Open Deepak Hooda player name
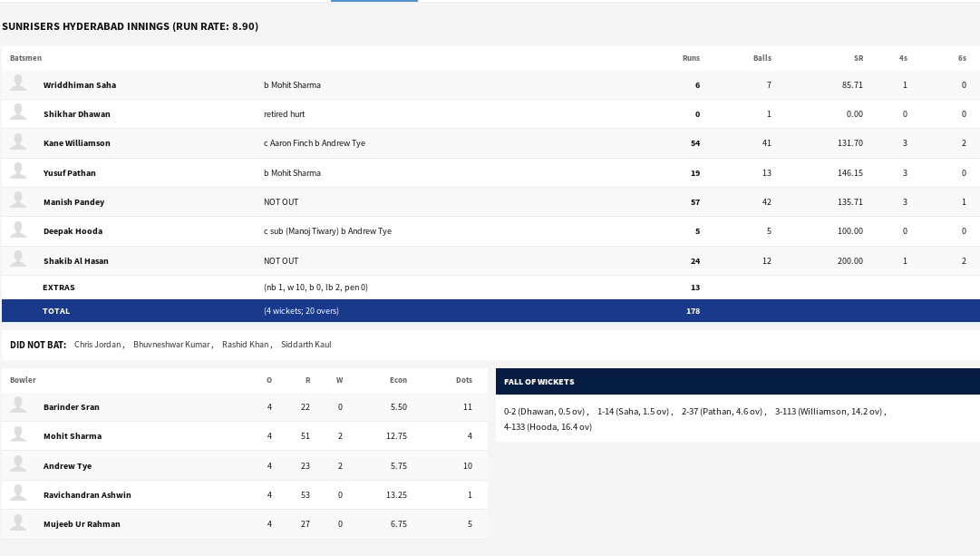 tap(73, 231)
